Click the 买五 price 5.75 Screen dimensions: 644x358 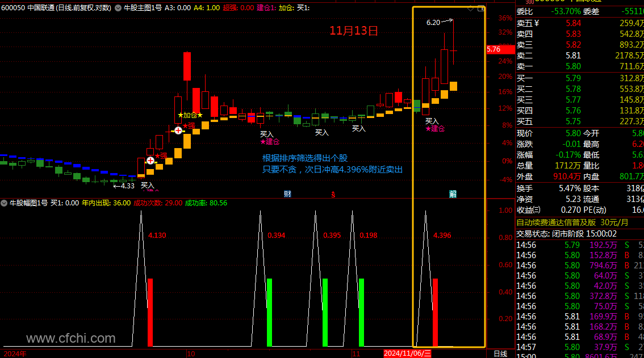coord(573,121)
